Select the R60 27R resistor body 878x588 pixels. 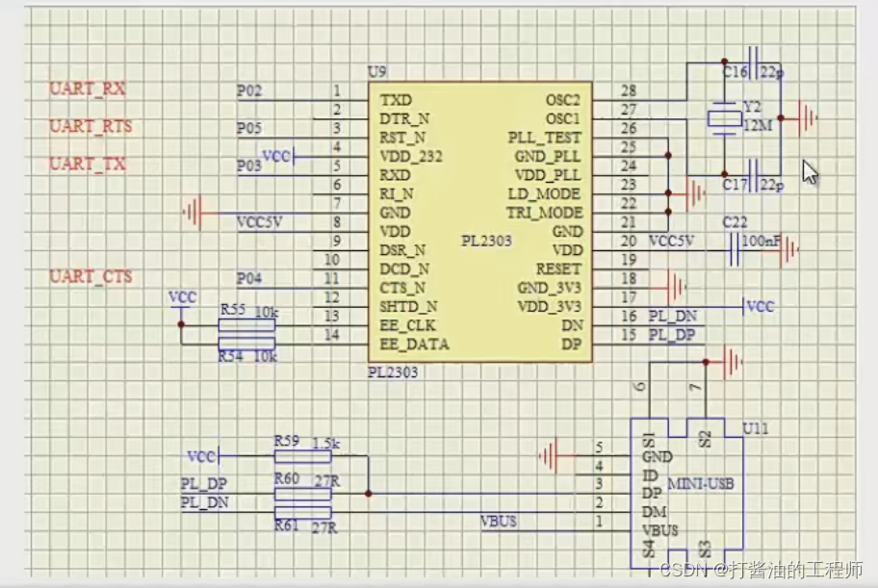302,494
